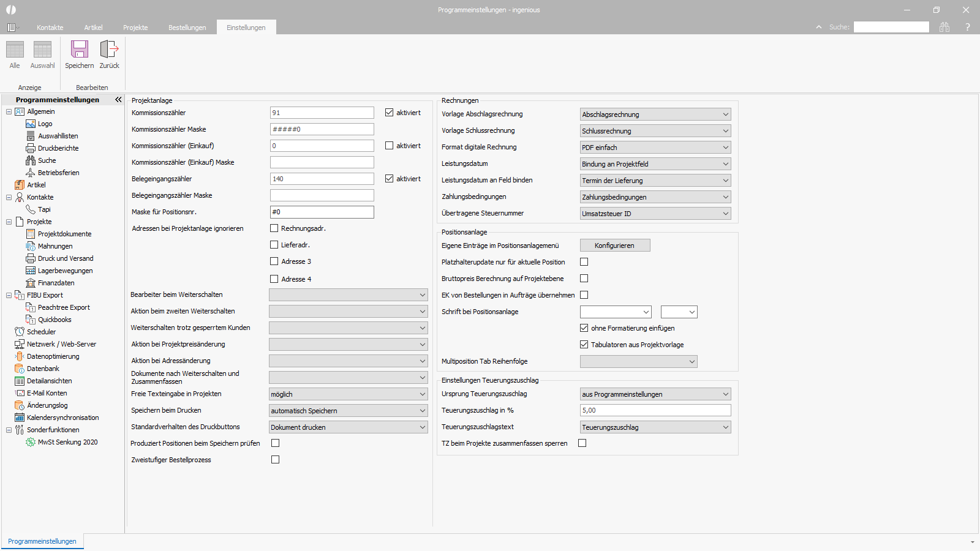Toggle ohne Formatierung einfügen checkbox

tap(584, 328)
